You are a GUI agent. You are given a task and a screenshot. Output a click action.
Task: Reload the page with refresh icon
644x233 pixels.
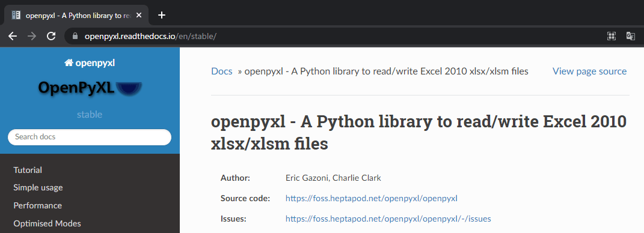coord(51,36)
